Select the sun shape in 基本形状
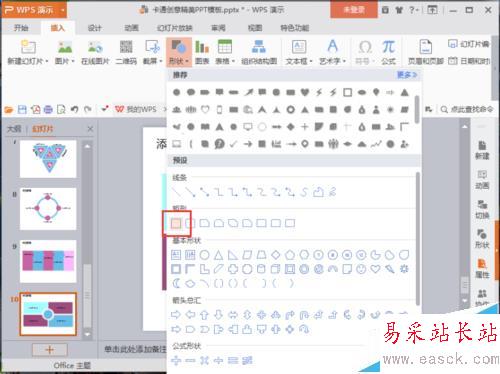 404,269
